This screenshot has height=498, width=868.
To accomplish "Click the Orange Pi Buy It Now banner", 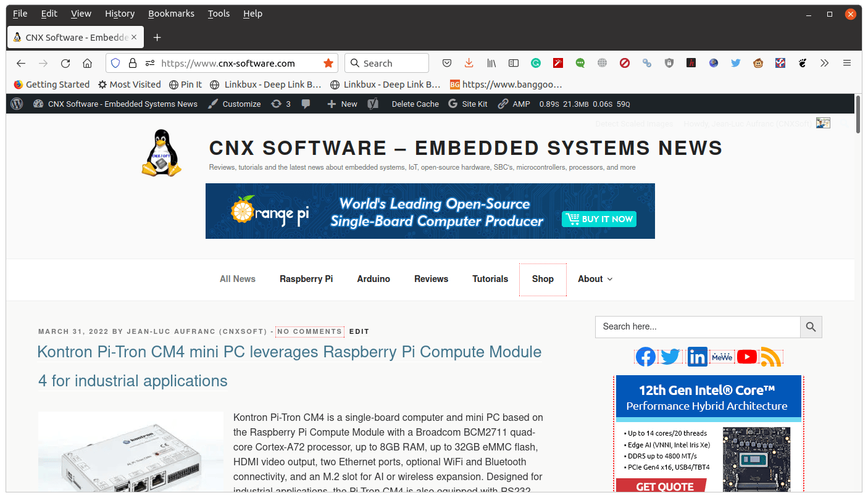I will [x=430, y=211].
